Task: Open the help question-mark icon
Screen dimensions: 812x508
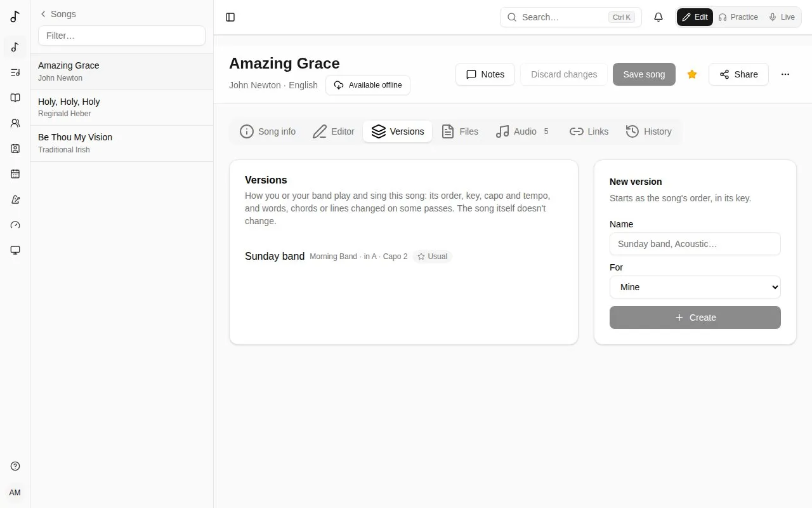Action: (15, 466)
